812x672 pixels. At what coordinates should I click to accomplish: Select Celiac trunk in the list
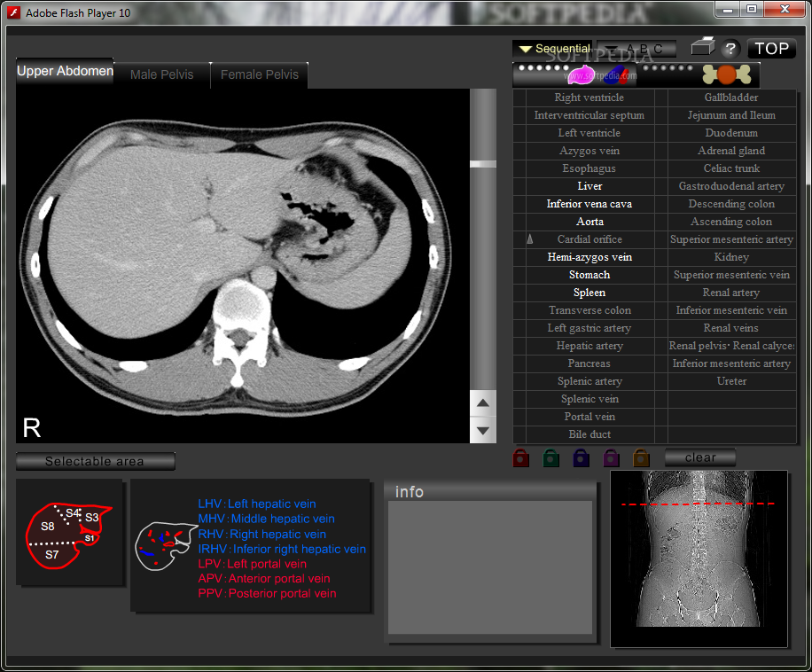[731, 168]
